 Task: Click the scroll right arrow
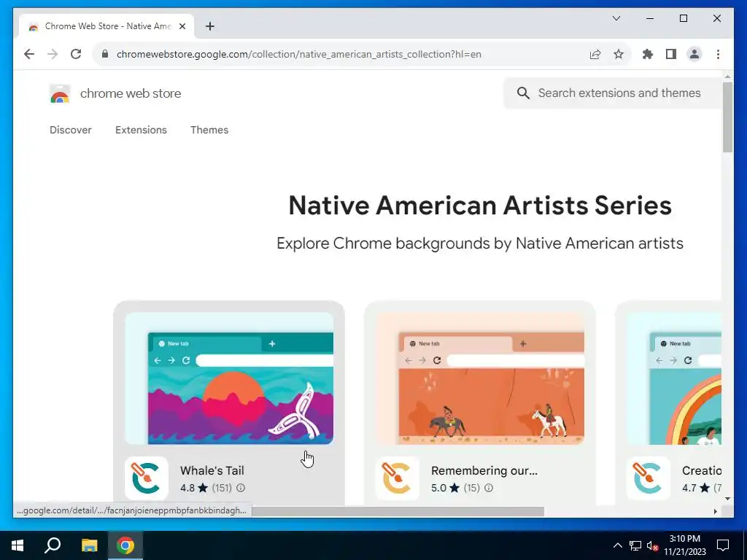tap(715, 511)
